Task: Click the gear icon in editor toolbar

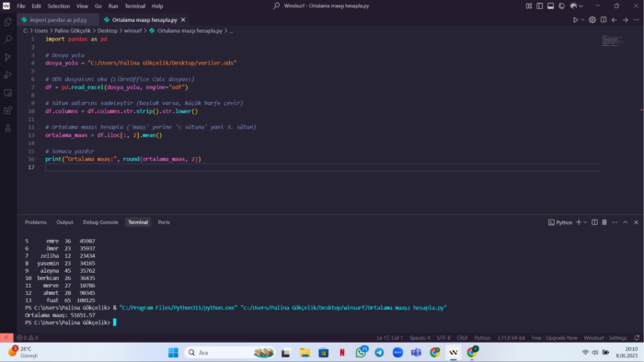Action: (592, 19)
